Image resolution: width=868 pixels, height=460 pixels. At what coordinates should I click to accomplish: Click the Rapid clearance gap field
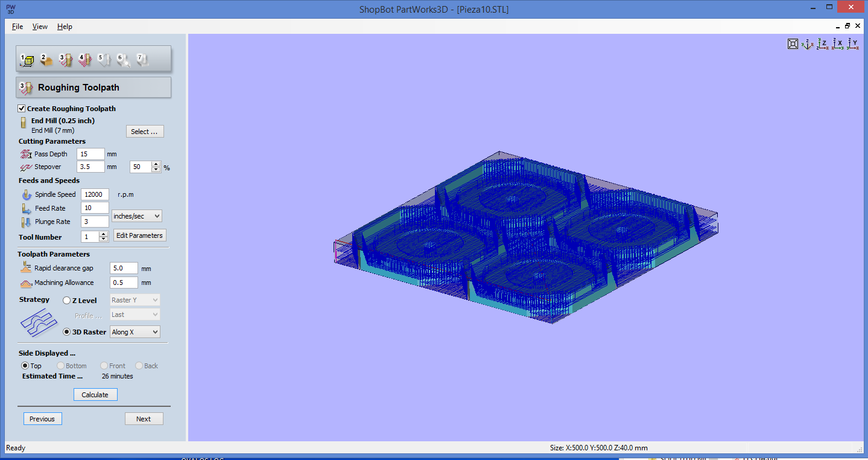click(x=124, y=268)
